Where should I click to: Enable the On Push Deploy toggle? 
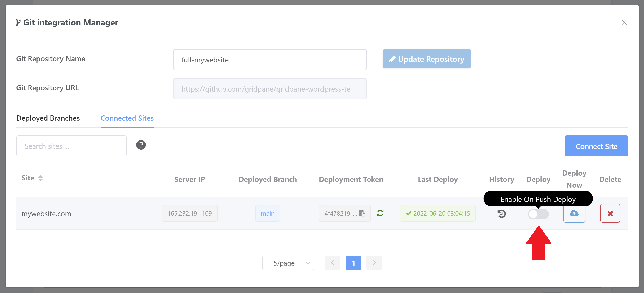538,214
